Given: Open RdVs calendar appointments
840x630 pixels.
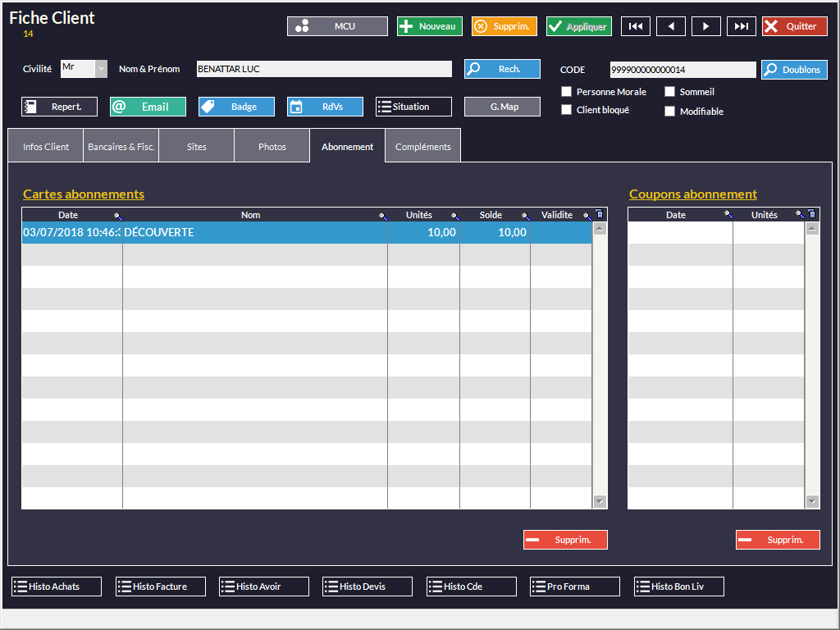Looking at the screenshot, I should (325, 107).
